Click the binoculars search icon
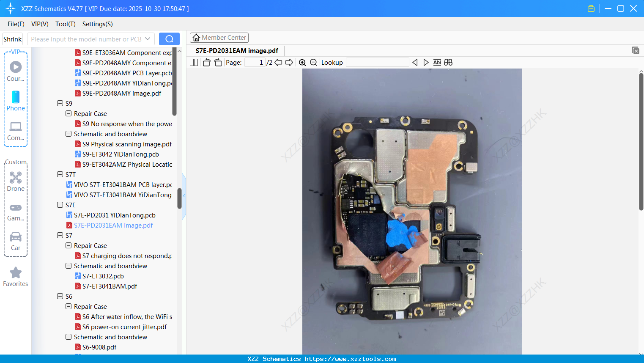This screenshot has width=644, height=363. click(448, 63)
